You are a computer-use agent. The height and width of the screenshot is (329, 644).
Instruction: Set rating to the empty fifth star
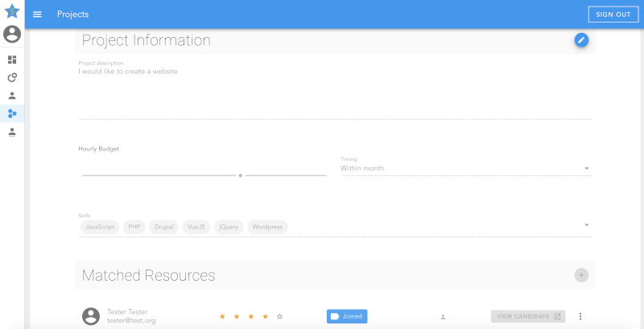[x=279, y=316]
